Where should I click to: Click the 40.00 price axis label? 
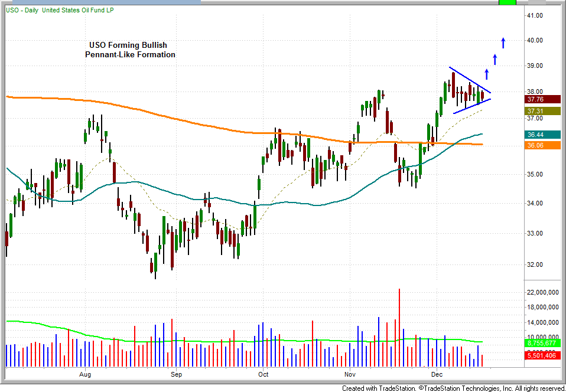click(535, 40)
